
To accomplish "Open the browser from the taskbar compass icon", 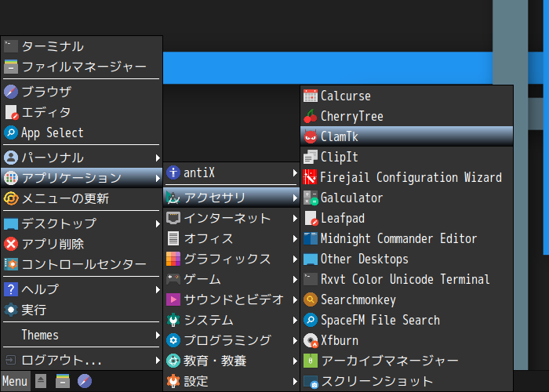I will click(85, 381).
